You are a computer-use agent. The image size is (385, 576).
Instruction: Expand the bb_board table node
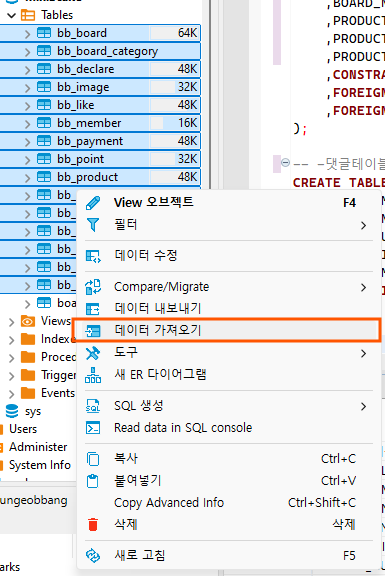click(x=28, y=34)
